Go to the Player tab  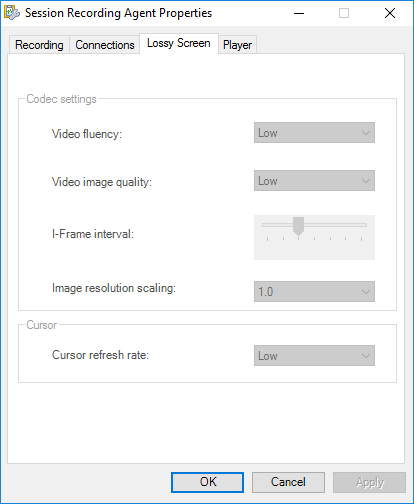point(237,45)
